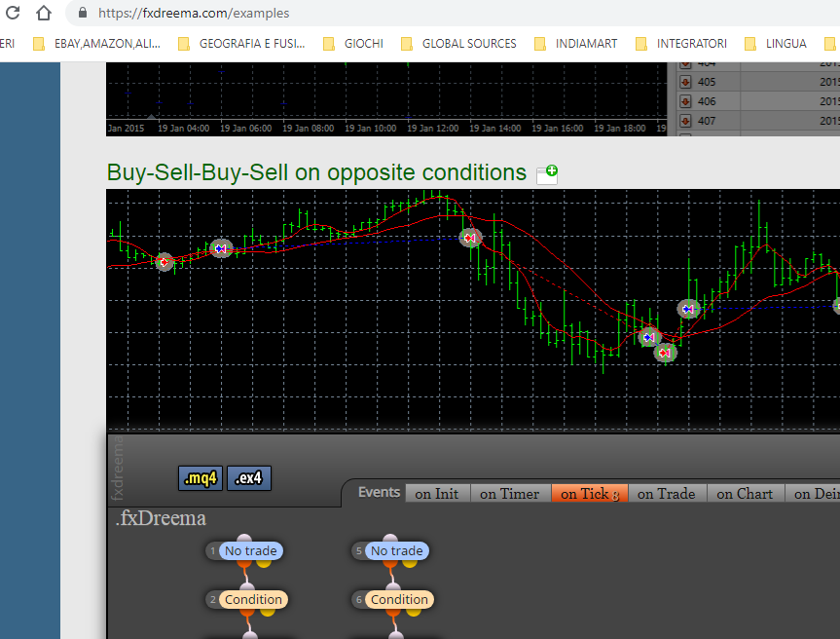
Task: Select the on Tick events tab
Action: 589,493
